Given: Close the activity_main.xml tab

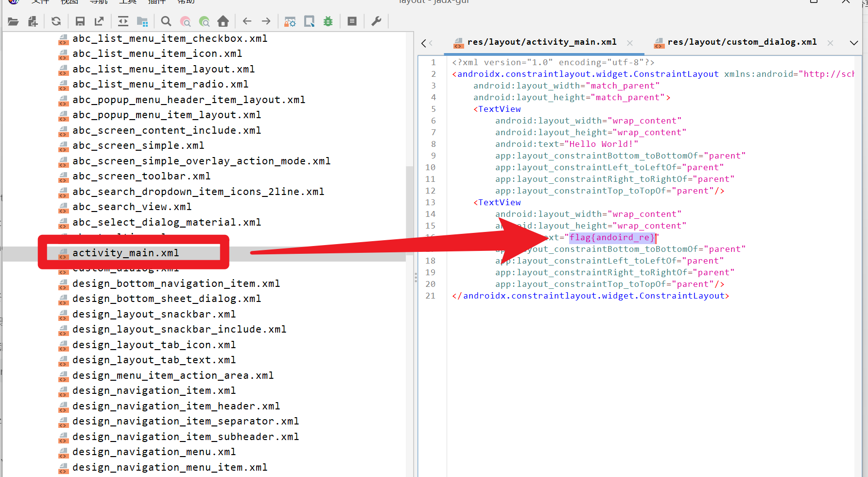Looking at the screenshot, I should point(630,43).
